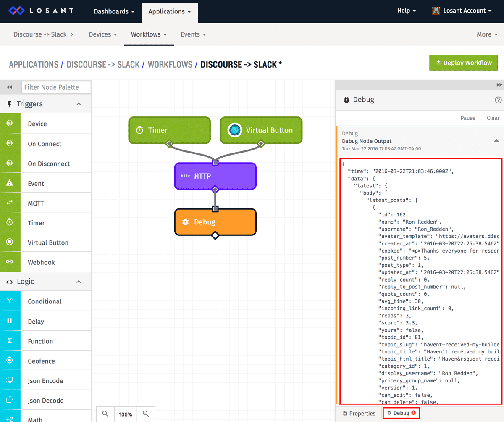Collapse the Logic section

tap(79, 282)
